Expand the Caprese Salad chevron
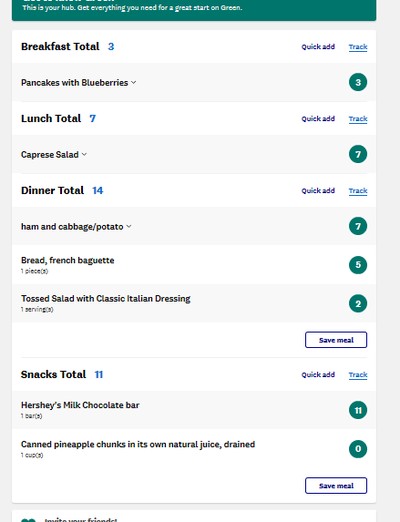Image resolution: width=400 pixels, height=522 pixels. pos(84,154)
